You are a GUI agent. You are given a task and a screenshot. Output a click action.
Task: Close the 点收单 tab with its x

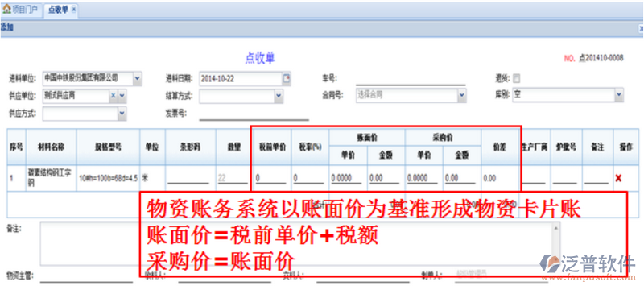coord(73,10)
